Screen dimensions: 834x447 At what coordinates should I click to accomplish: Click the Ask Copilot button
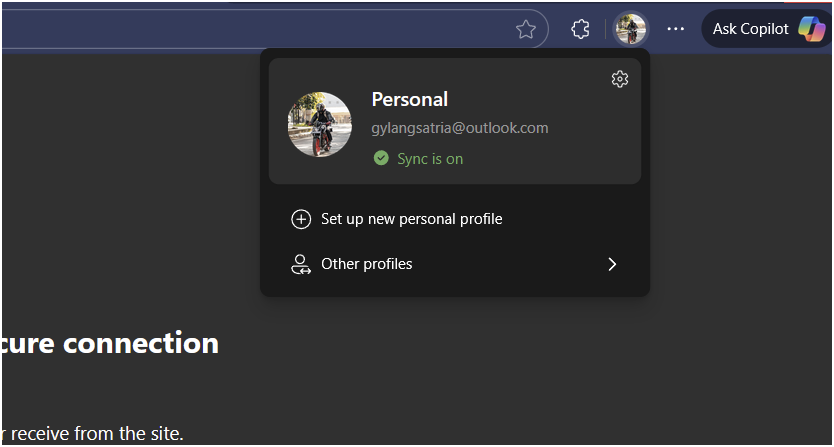pyautogui.click(x=766, y=29)
